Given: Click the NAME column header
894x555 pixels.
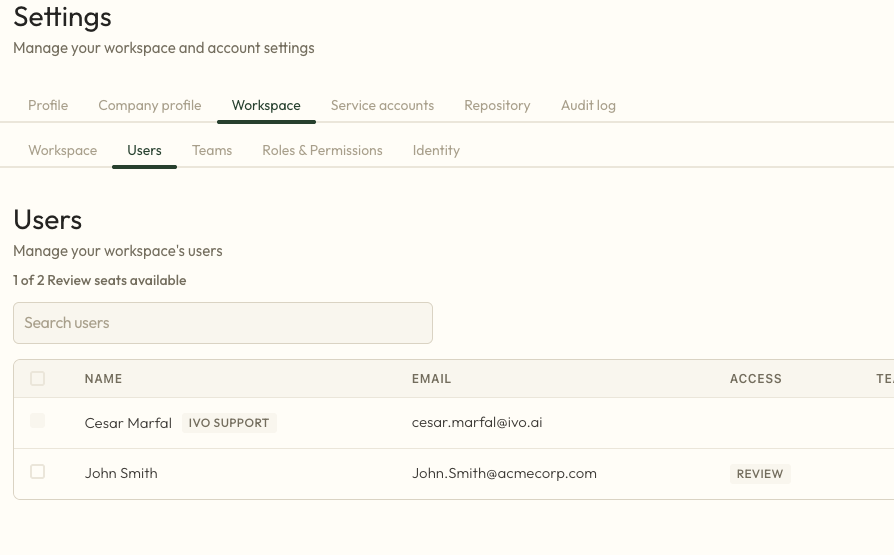Looking at the screenshot, I should pos(103,379).
